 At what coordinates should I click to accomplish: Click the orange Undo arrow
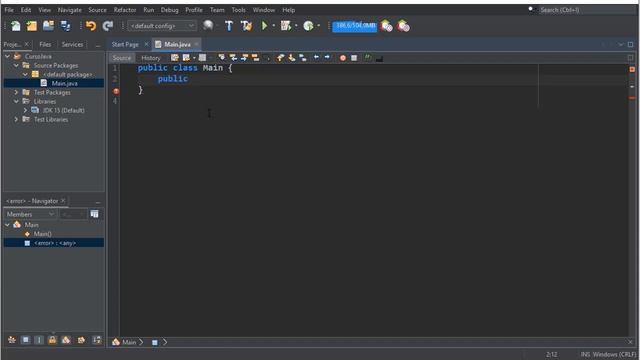(91, 26)
